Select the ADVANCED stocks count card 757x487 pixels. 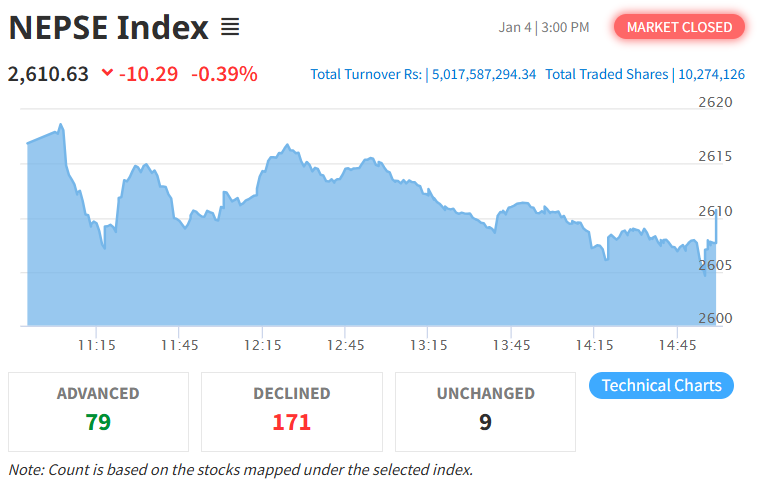pyautogui.click(x=98, y=411)
